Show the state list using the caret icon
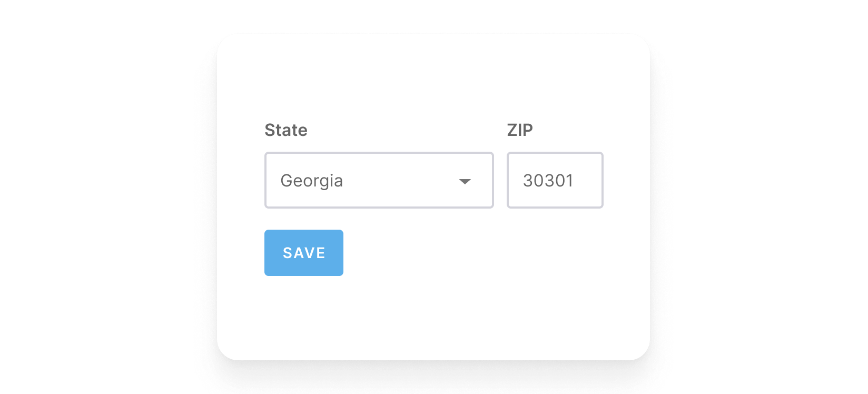The image size is (868, 394). click(465, 181)
